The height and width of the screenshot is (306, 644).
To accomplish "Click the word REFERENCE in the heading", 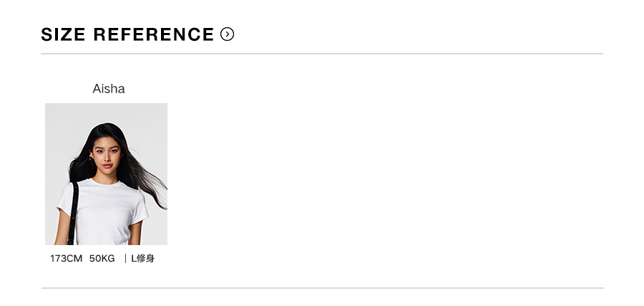I will 153,34.
